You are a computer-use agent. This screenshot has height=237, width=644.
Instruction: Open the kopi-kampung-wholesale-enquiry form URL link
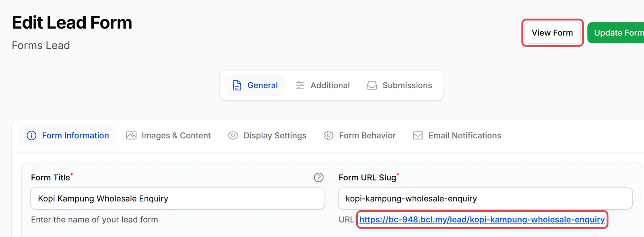pyautogui.click(x=482, y=220)
